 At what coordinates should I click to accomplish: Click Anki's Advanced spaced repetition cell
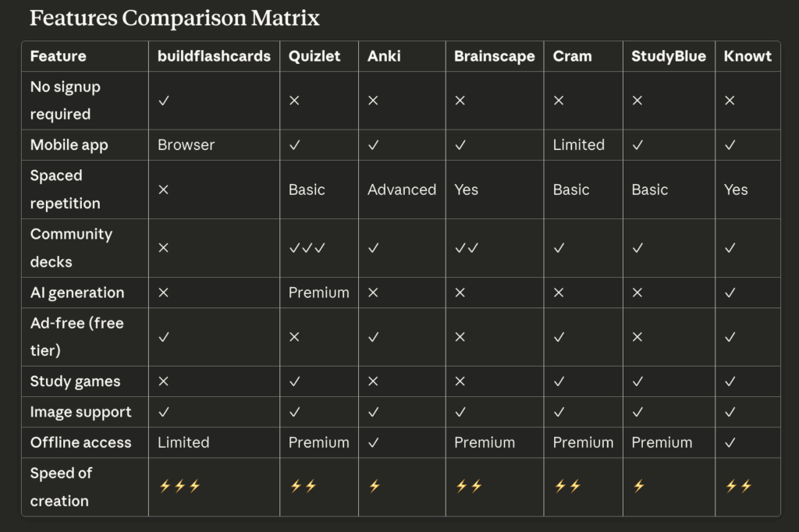(x=402, y=190)
